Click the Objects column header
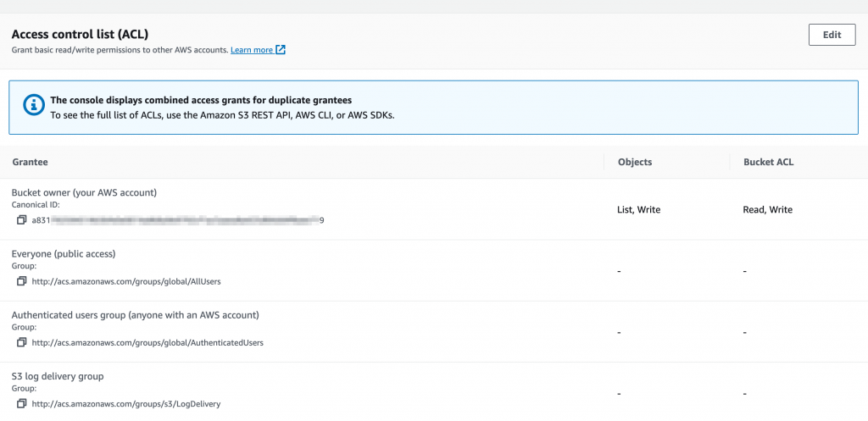Screen dimensions: 868x421 [635, 161]
